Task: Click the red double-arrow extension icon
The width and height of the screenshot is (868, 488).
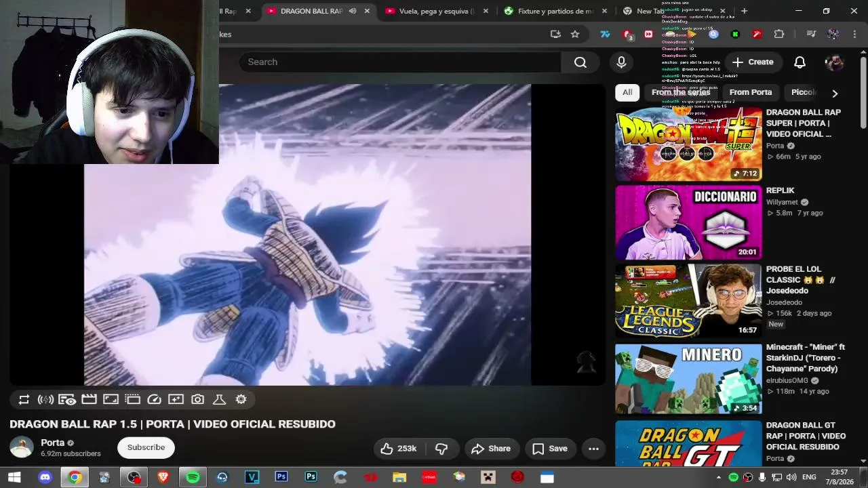Action: click(x=648, y=34)
